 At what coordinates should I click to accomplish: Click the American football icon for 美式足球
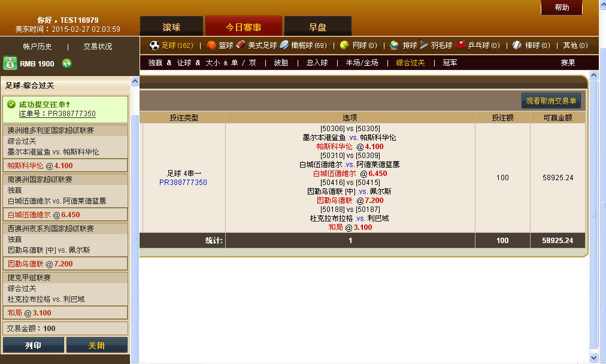[241, 45]
